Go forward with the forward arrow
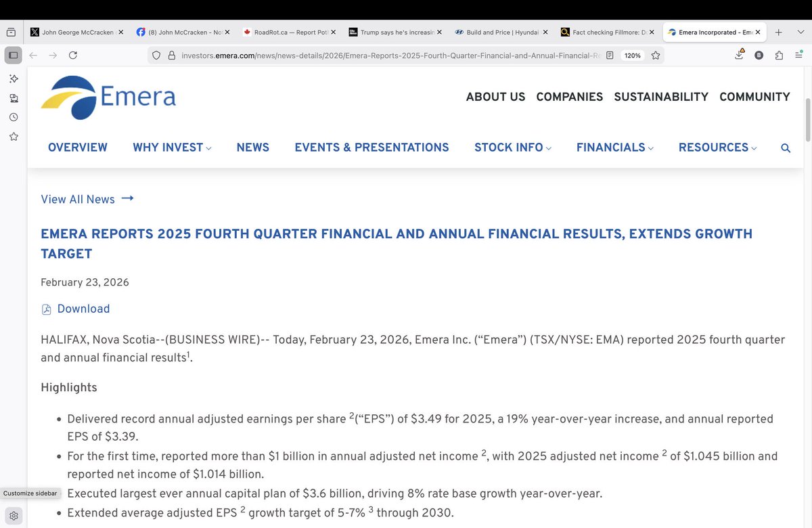812x528 pixels. [53, 56]
